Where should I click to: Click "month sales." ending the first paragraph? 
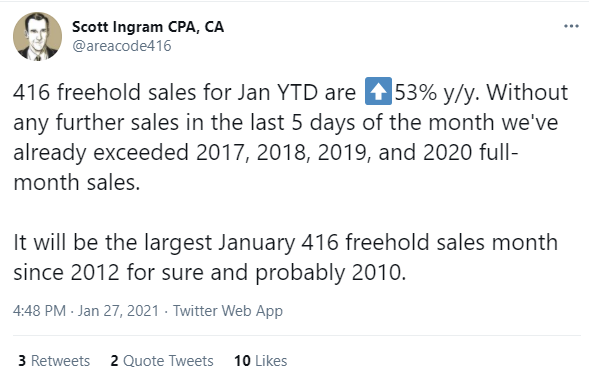tap(77, 183)
